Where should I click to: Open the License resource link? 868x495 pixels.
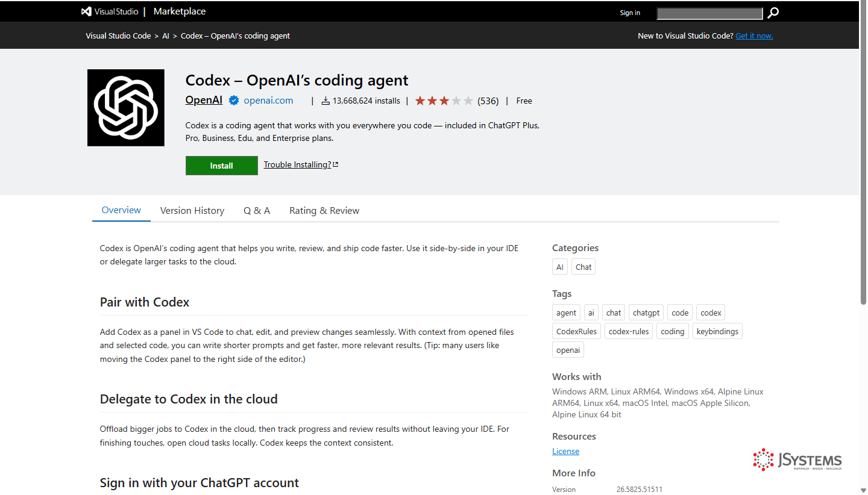[565, 451]
